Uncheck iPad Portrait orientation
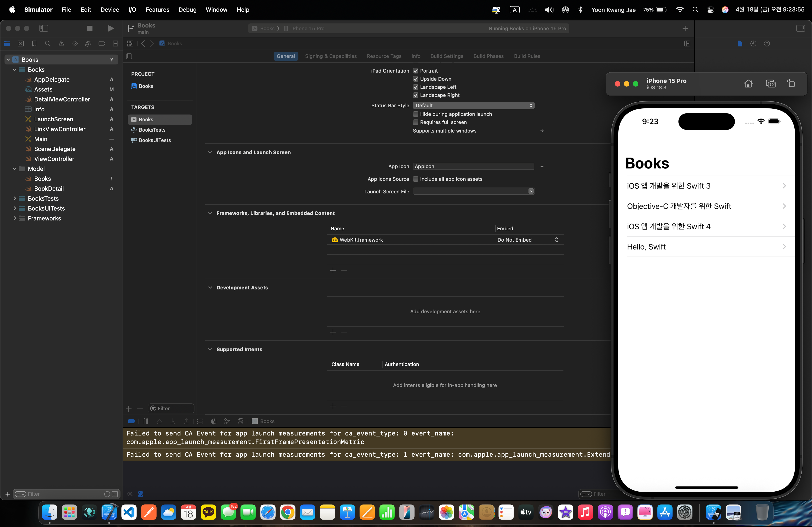The image size is (812, 527). (415, 71)
